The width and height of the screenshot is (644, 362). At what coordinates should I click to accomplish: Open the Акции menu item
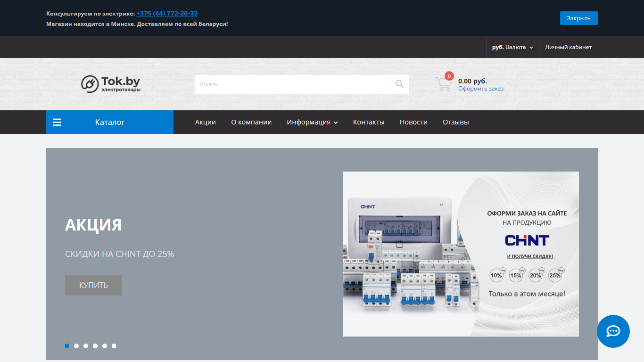tap(206, 122)
